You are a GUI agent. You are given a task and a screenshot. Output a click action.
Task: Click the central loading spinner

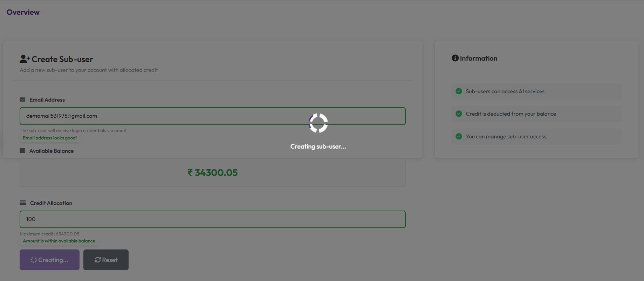pyautogui.click(x=318, y=123)
